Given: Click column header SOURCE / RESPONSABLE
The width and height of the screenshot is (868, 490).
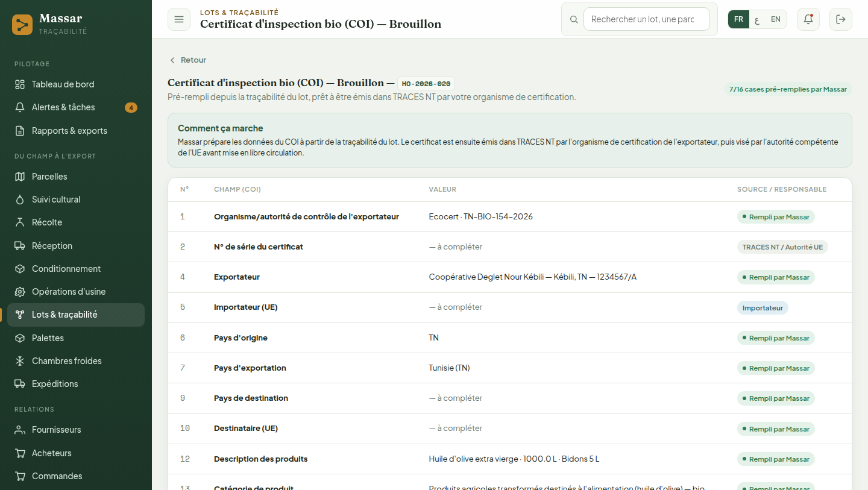Looking at the screenshot, I should pyautogui.click(x=782, y=189).
